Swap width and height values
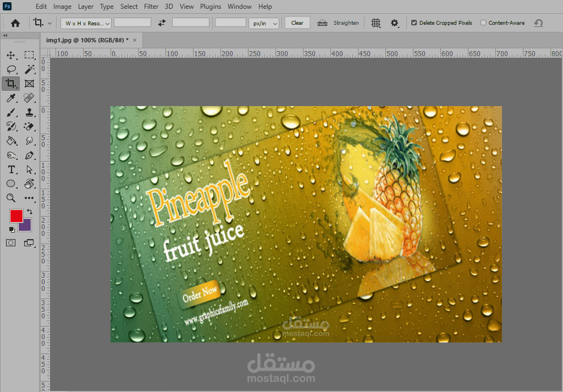The image size is (563, 392). [162, 23]
